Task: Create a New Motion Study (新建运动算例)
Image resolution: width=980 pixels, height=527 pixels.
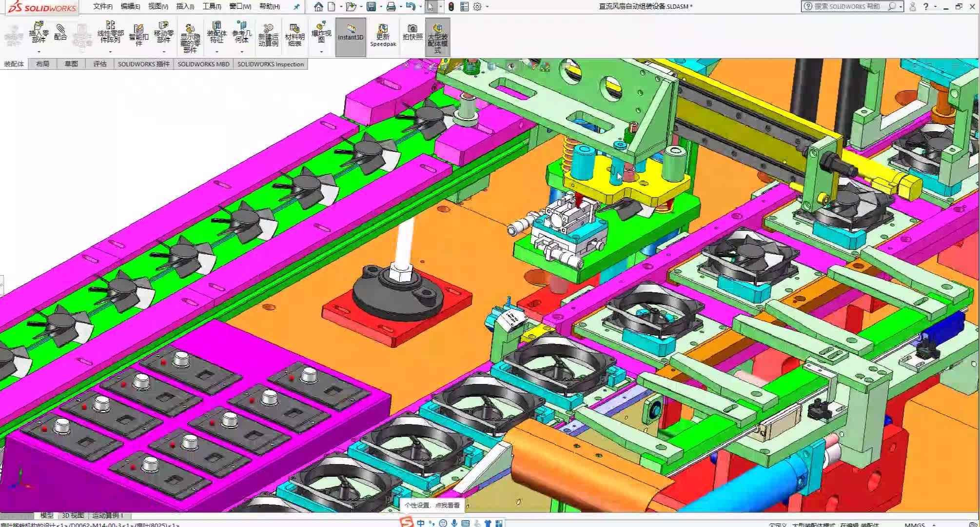Action: 268,35
